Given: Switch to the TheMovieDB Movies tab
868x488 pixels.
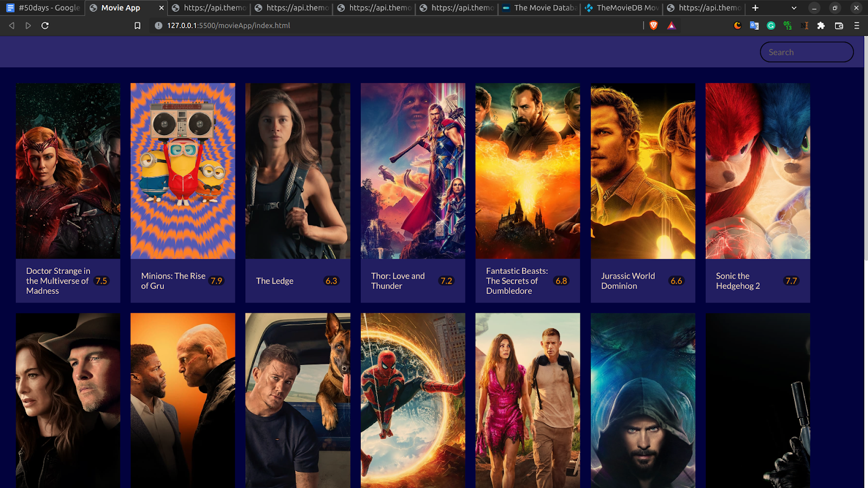Looking at the screenshot, I should click(x=622, y=8).
